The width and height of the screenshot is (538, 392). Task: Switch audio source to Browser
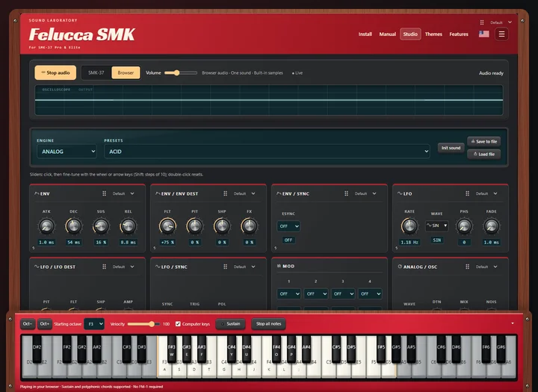click(126, 72)
